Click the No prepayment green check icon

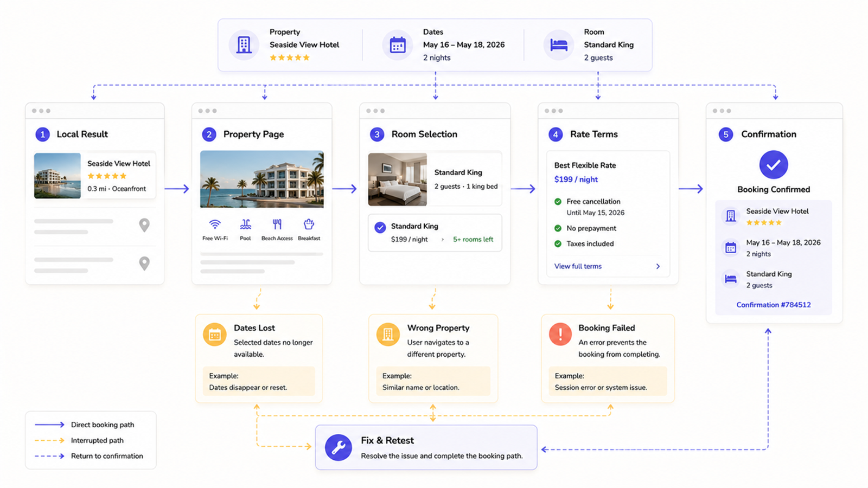pos(558,228)
